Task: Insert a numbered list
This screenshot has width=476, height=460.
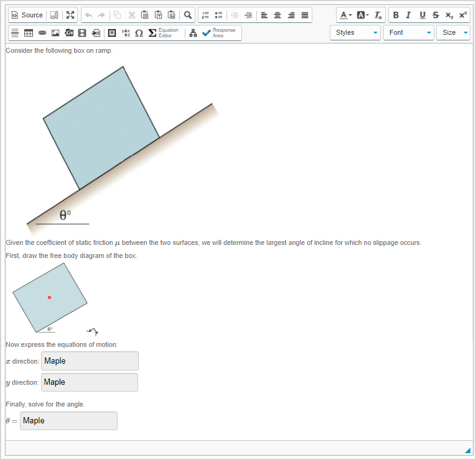Action: pos(205,15)
